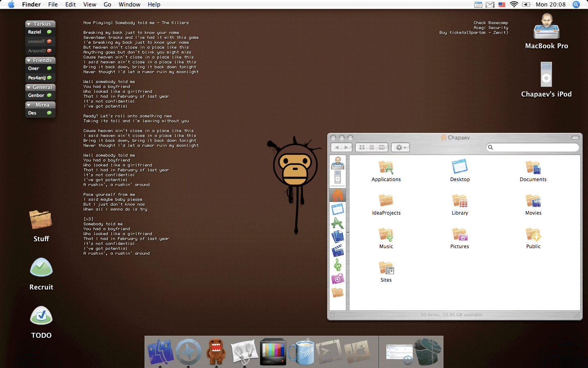Select the iPod device in Finder sidebar
Image resolution: width=588 pixels, height=368 pixels.
tap(338, 177)
